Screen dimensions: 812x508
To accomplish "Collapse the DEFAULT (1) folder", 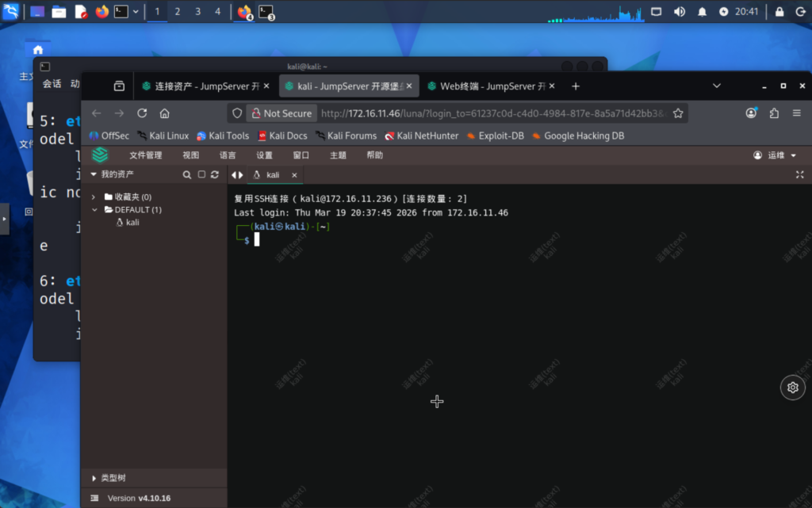I will (x=94, y=210).
